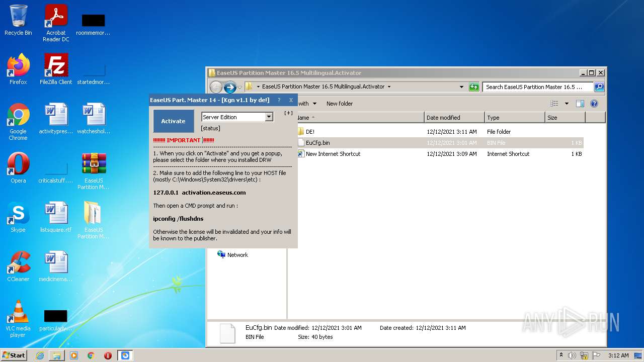
Task: Click the [+] expander in keygen
Action: coord(288,113)
